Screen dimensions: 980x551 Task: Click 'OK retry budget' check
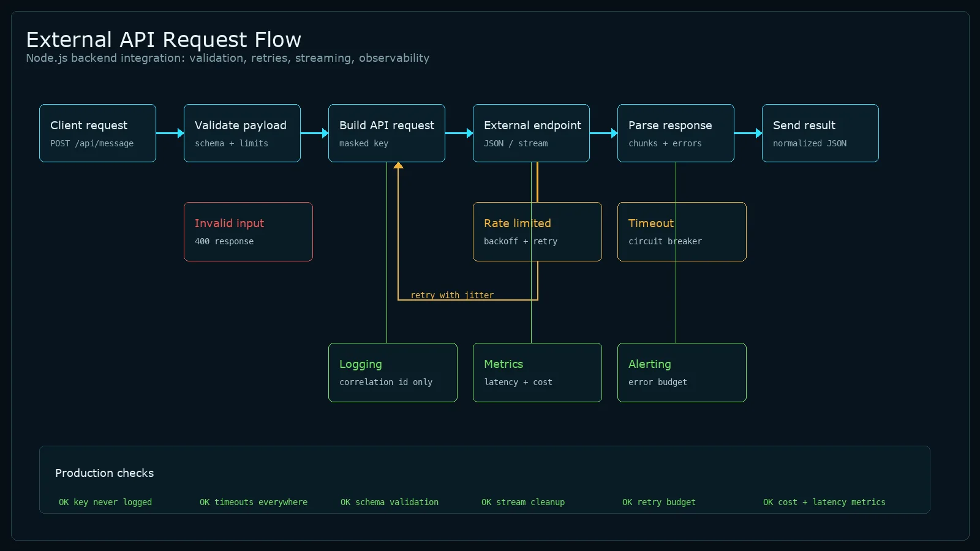tap(659, 502)
